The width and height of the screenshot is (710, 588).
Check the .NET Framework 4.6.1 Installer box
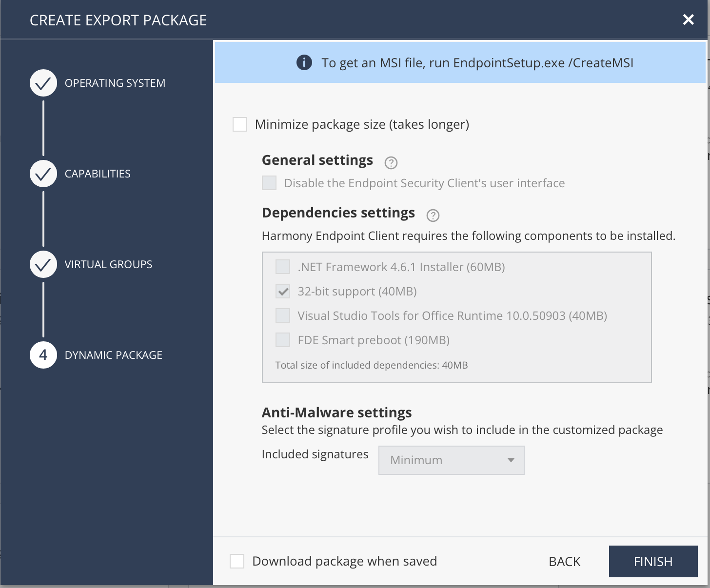tap(283, 267)
